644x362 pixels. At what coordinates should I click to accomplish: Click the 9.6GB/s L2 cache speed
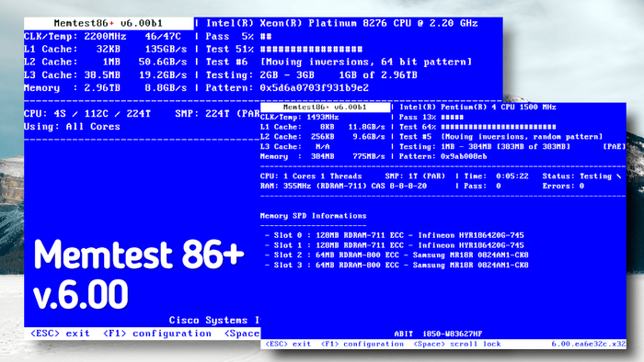tap(369, 137)
